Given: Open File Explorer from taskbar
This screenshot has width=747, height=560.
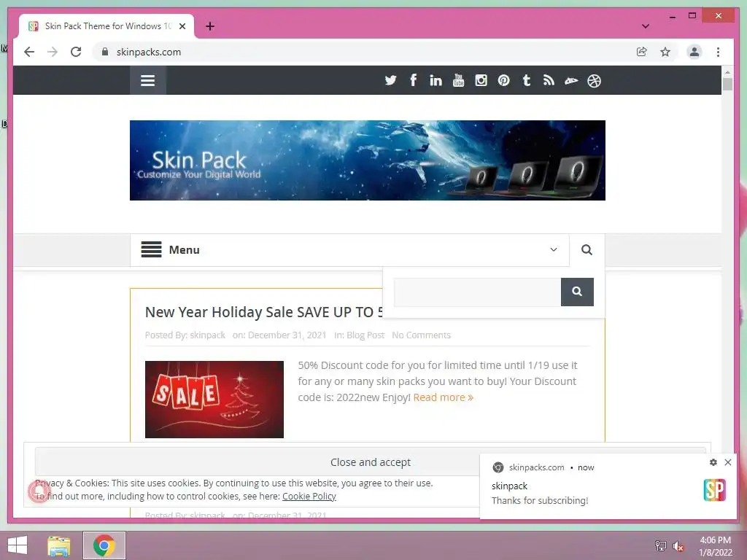Looking at the screenshot, I should (x=59, y=545).
